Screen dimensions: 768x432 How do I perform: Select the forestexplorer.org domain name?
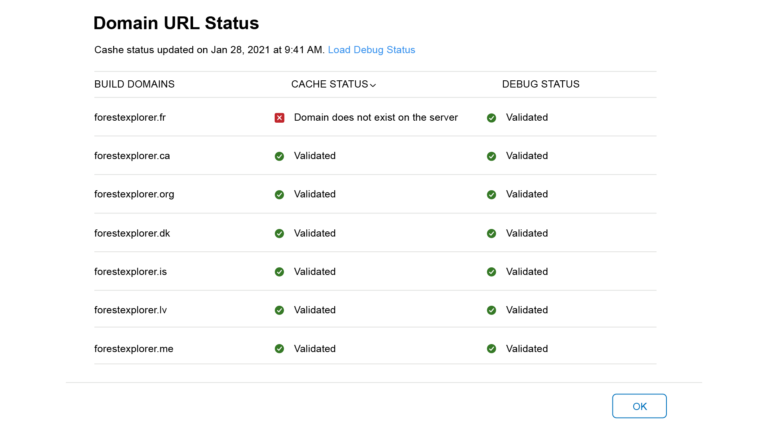tap(134, 194)
